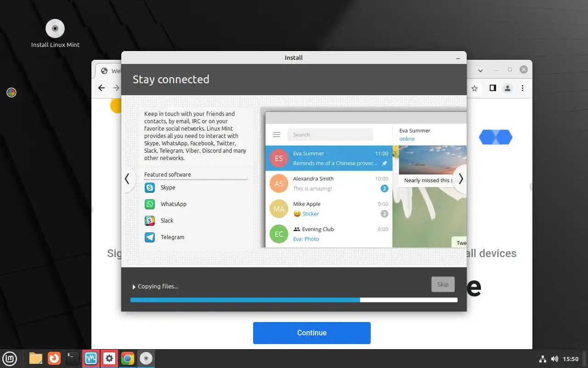
Task: Click the Skip button in installer
Action: pos(443,284)
